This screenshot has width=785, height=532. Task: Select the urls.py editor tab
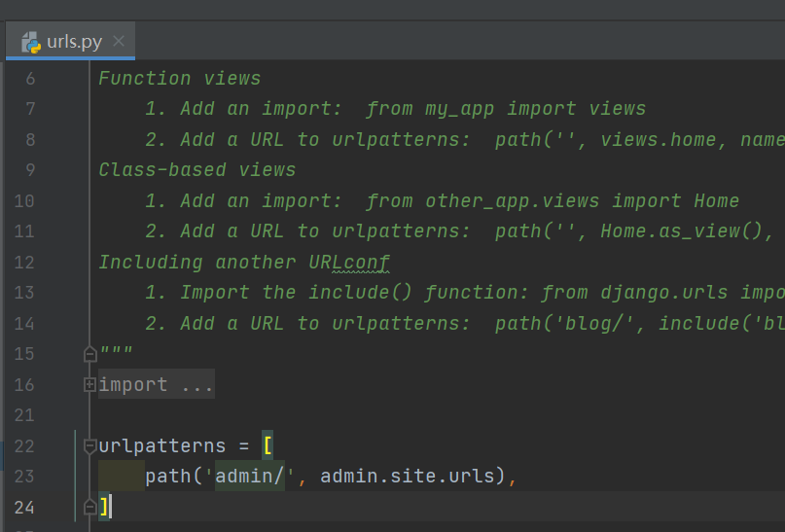(x=70, y=41)
